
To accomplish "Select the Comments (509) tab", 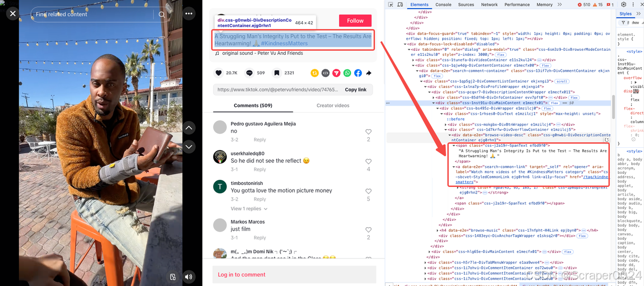I will coord(253,106).
